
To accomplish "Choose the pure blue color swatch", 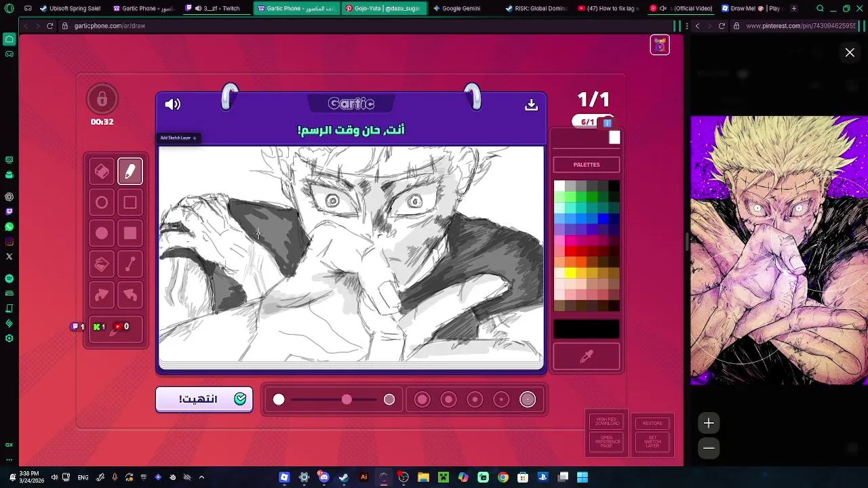I will tap(603, 219).
